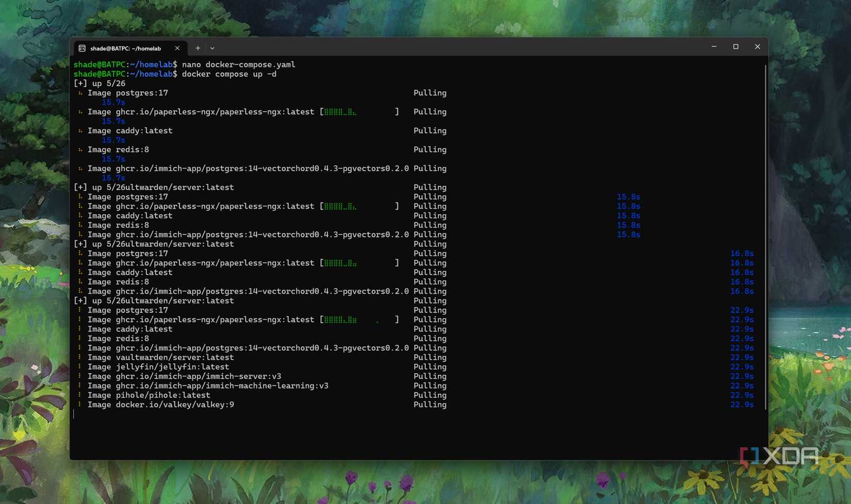Image resolution: width=851 pixels, height=504 pixels.
Task: Click the first '[+] up 5/26' status line
Action: coord(100,83)
